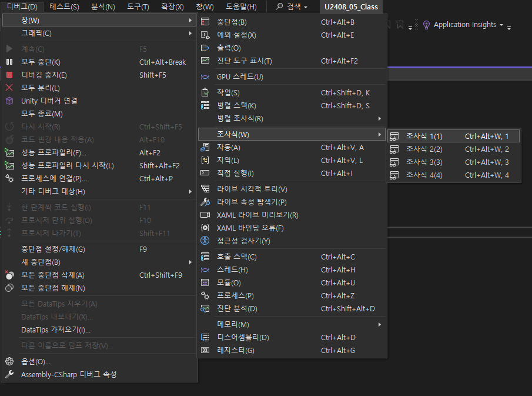Open the 디버그(D) menu
This screenshot has height=396, width=532.
[x=22, y=7]
